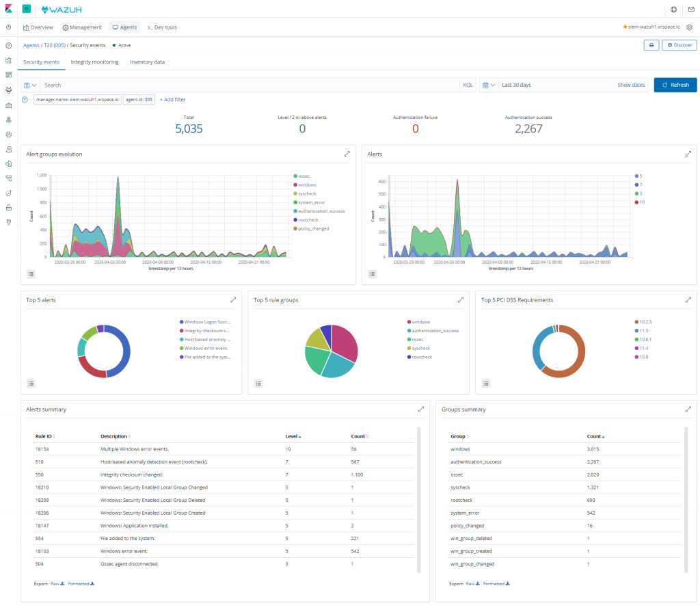
Task: Sort Alerts summary by Rule ID
Action: pos(45,437)
